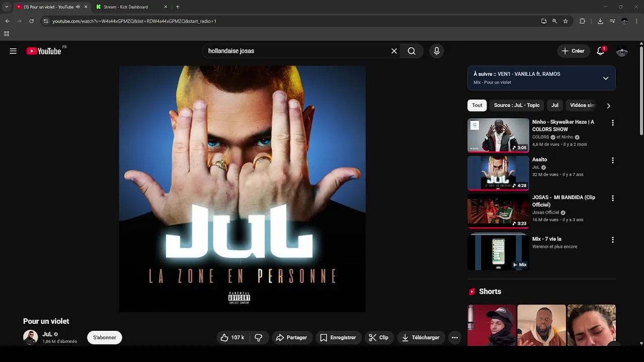Reload the page in browser toolbar
Image resolution: width=644 pixels, height=362 pixels.
tap(31, 21)
